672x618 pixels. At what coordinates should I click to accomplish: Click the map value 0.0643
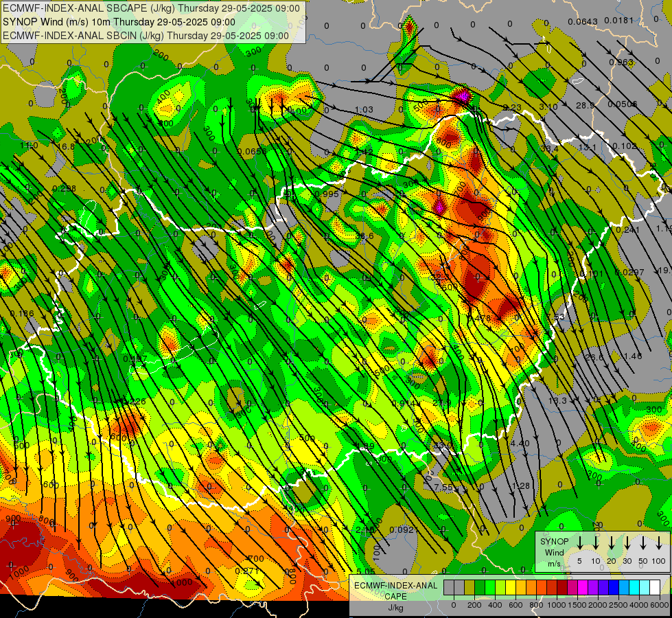pyautogui.click(x=583, y=22)
